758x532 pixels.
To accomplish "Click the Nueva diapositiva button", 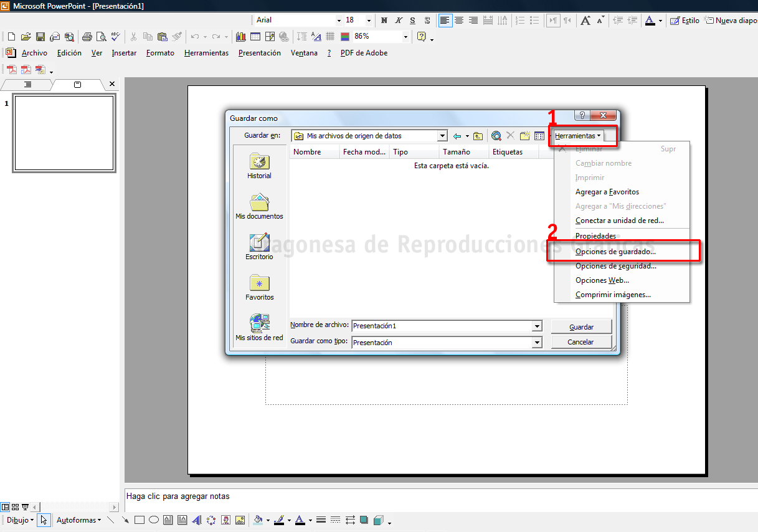I will click(731, 21).
